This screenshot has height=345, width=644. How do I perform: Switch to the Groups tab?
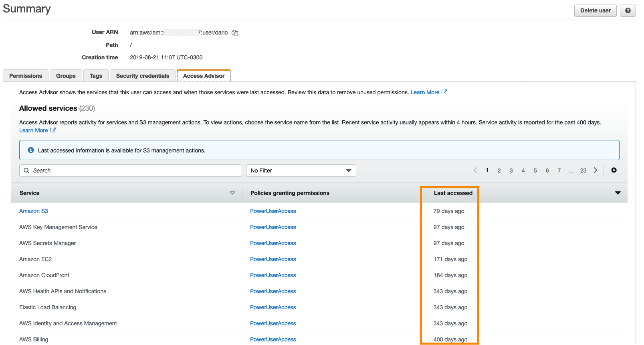pos(66,76)
